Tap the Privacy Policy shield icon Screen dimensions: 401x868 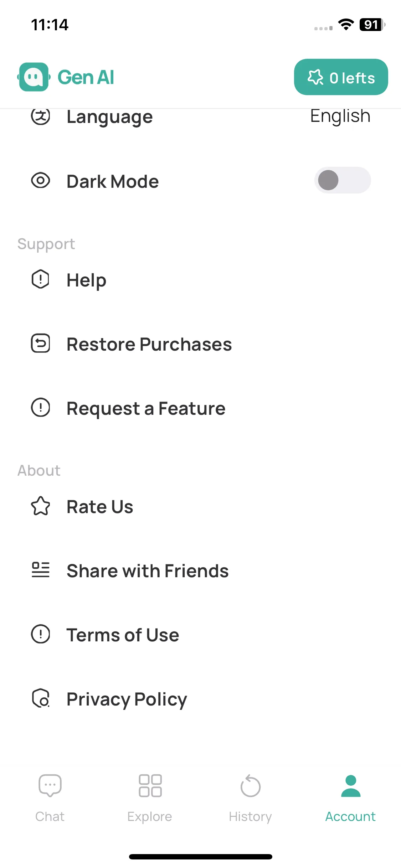coord(41,698)
